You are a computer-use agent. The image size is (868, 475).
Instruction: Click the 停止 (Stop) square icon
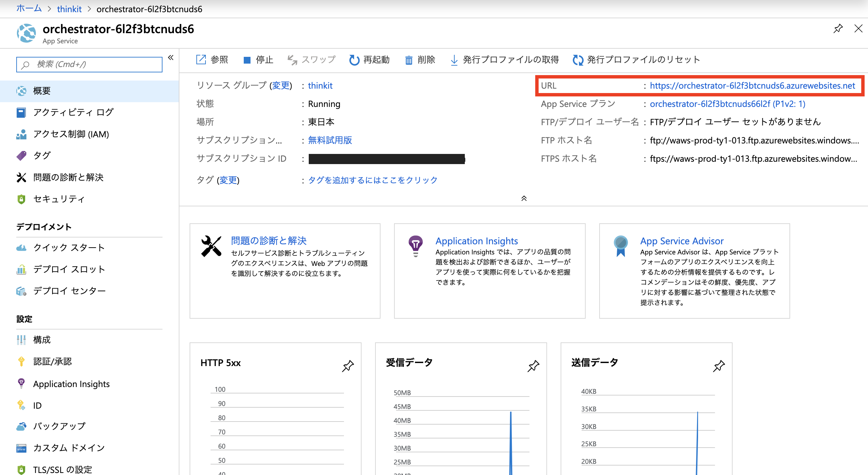247,60
